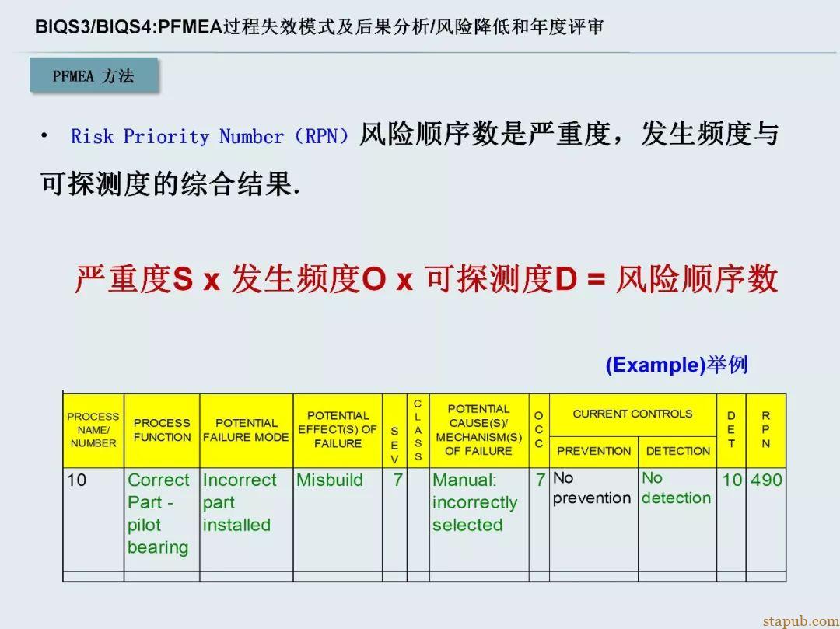Viewport: 840px width, 629px height.
Task: Click the RPN column header
Action: pyautogui.click(x=766, y=431)
